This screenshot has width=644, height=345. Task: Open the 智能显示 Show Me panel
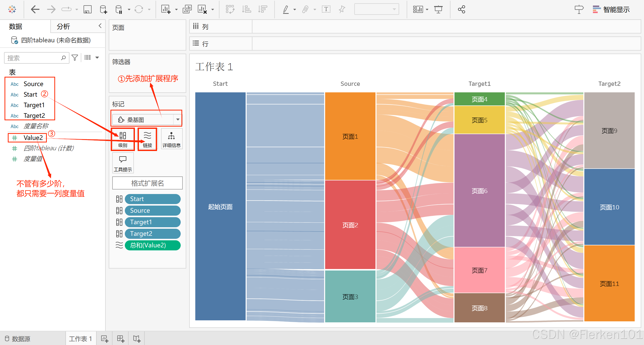point(611,10)
